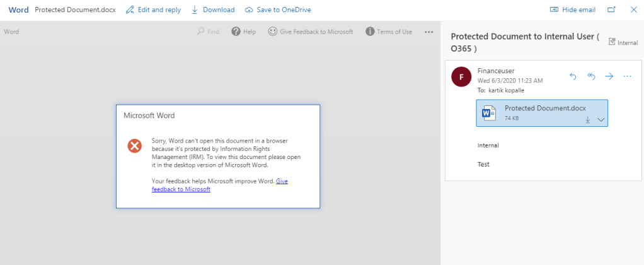The height and width of the screenshot is (265, 644).
Task: Save the document to OneDrive
Action: coord(278,10)
